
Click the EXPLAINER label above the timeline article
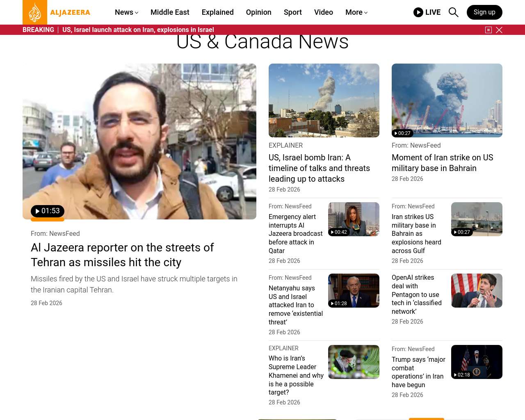coord(286,146)
